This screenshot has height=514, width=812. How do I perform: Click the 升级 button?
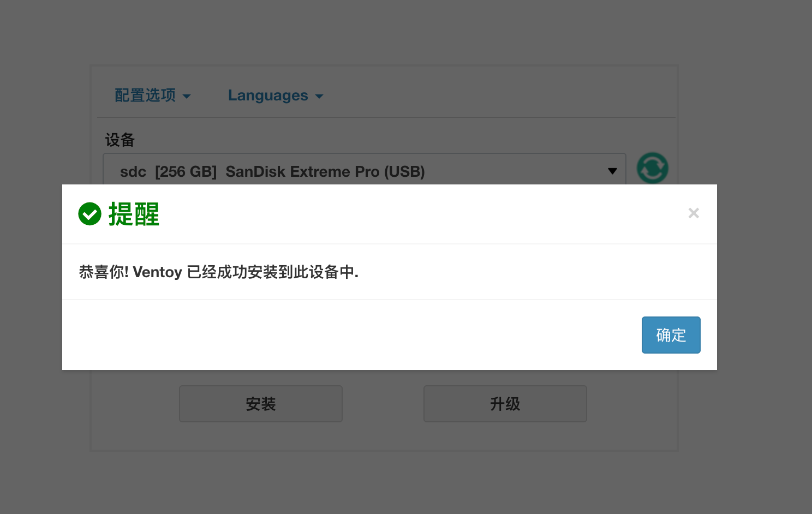point(505,404)
